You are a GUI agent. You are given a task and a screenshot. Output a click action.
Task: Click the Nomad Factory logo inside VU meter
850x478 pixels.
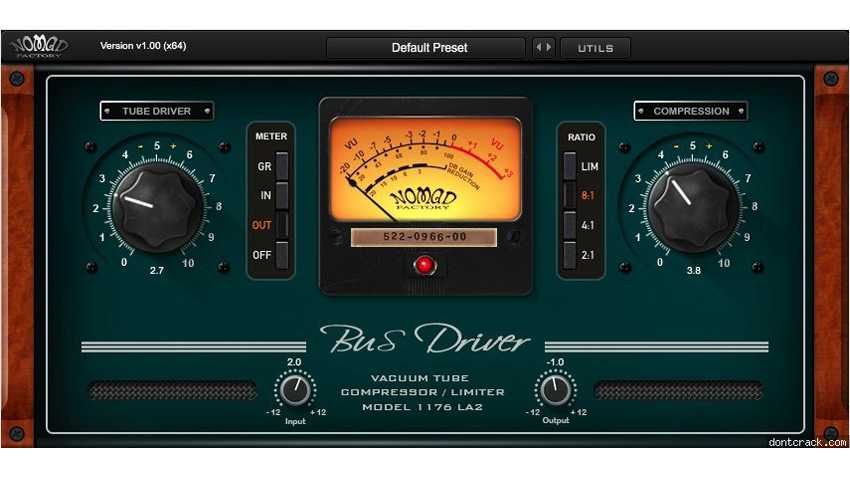click(423, 198)
